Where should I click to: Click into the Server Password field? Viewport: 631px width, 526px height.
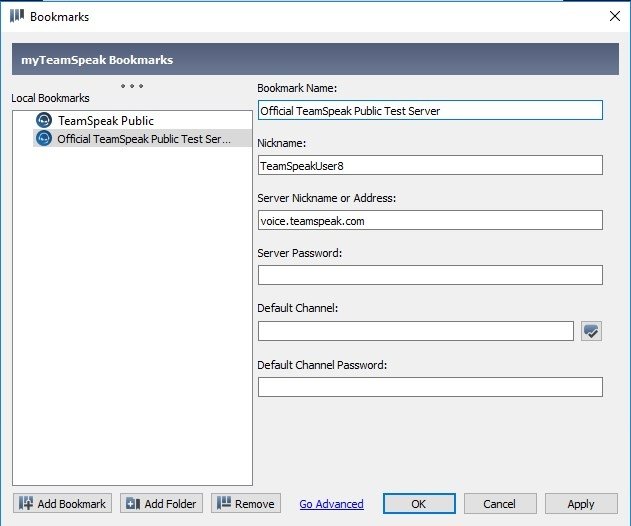click(430, 275)
